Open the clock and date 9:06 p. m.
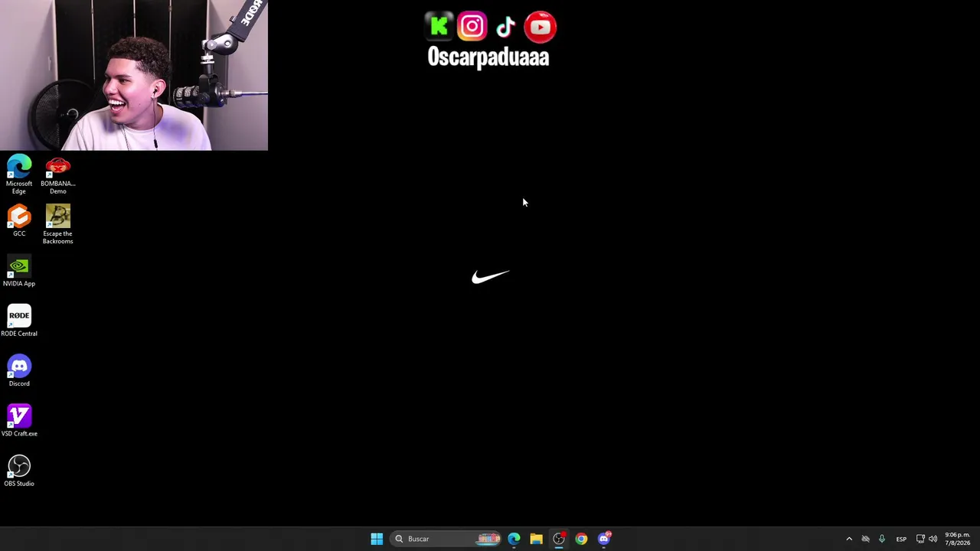980x551 pixels. [x=958, y=539]
